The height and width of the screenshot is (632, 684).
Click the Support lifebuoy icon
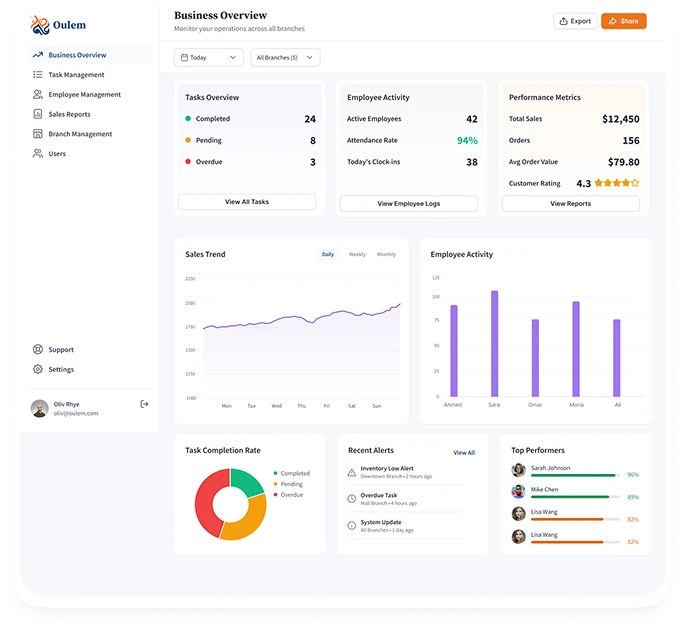(38, 350)
